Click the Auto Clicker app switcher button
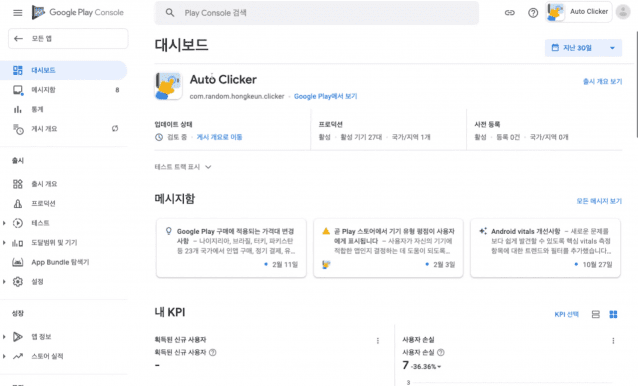The image size is (638, 386). [x=578, y=12]
